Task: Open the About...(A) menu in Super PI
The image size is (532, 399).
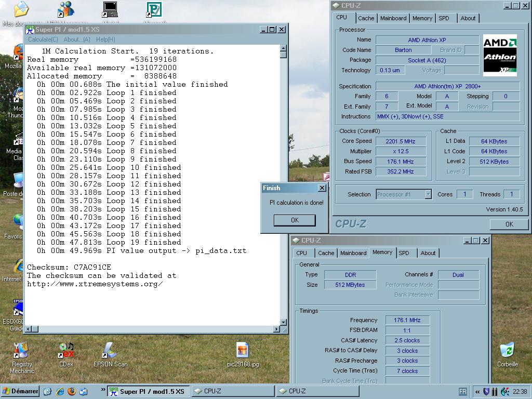Action: [77, 39]
